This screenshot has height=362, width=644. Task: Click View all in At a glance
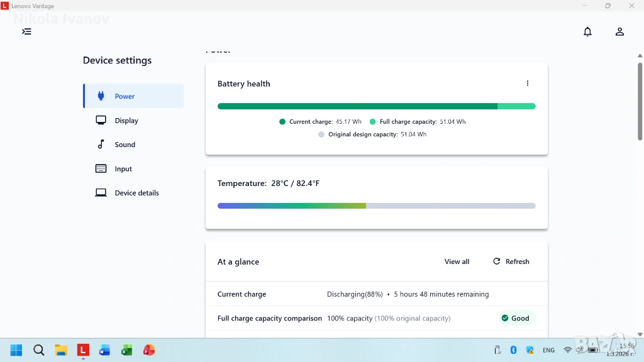click(457, 261)
